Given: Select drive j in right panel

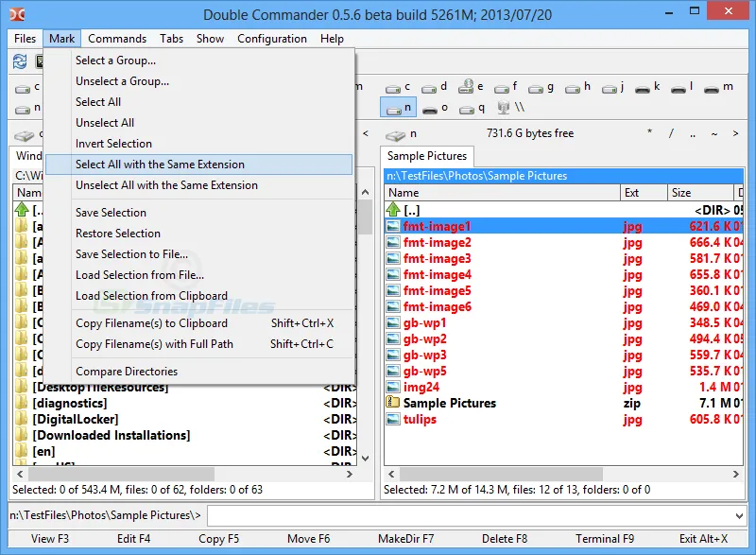Looking at the screenshot, I should click(613, 87).
